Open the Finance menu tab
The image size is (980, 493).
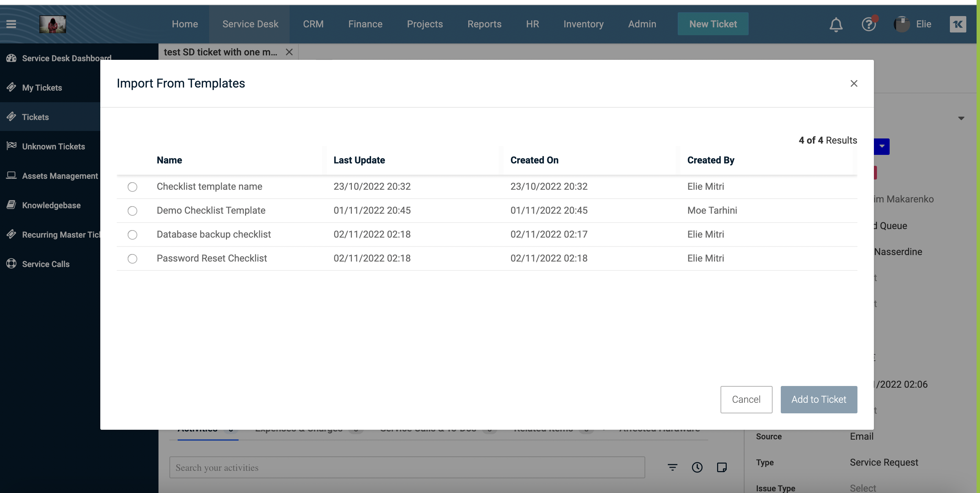(x=365, y=24)
